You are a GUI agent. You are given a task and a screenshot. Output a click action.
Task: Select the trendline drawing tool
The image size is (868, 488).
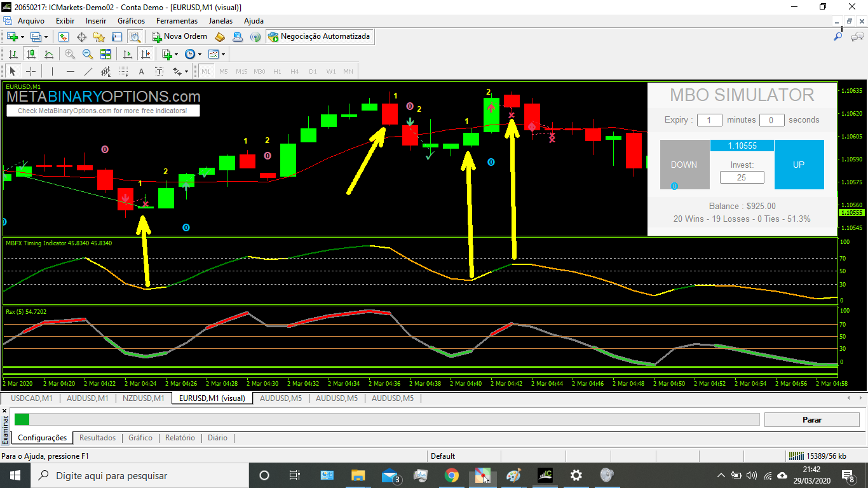(88, 71)
